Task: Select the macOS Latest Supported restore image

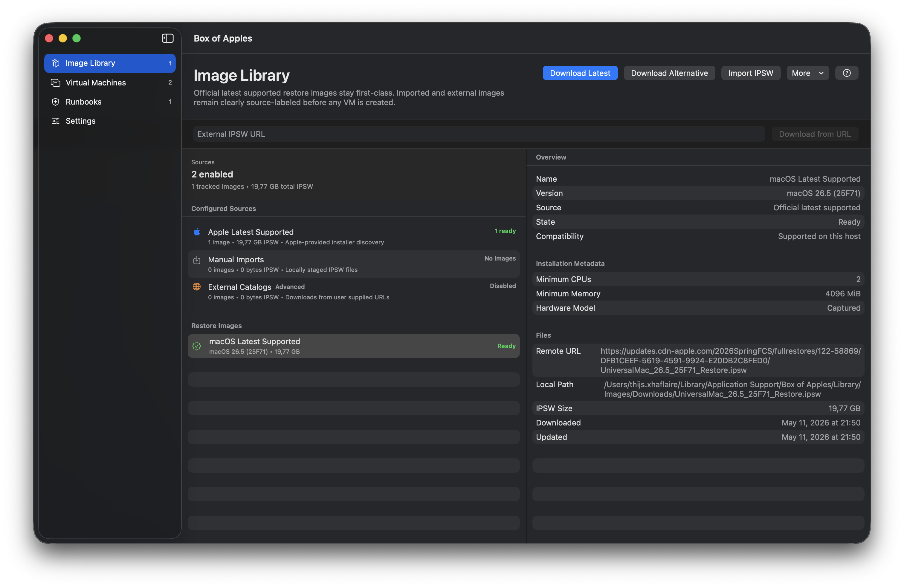Action: pos(354,346)
